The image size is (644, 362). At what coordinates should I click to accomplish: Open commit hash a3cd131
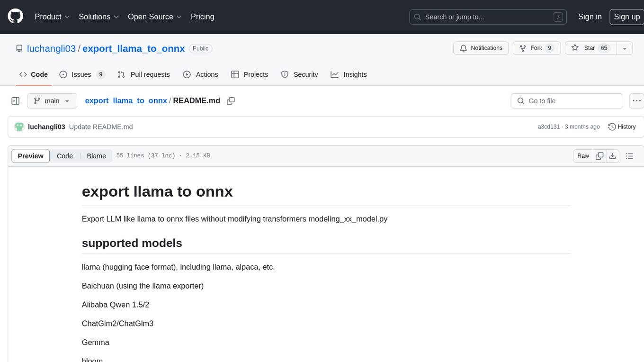pos(549,127)
